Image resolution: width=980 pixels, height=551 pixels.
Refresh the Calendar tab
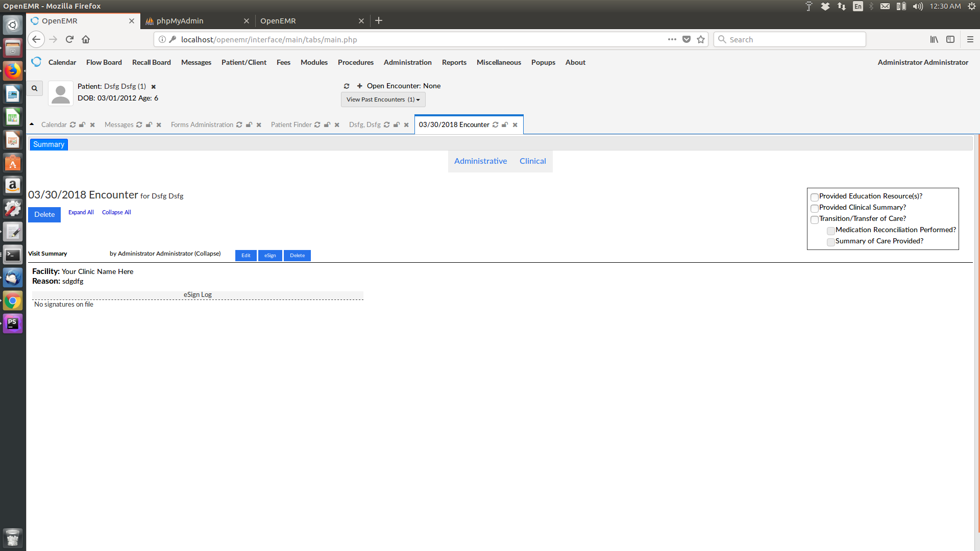(73, 125)
